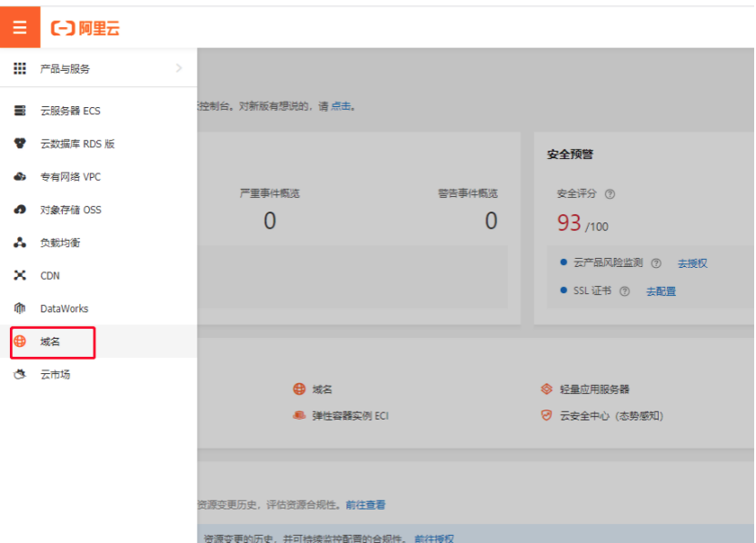Click the cloud marketplace icon
This screenshot has width=756, height=543.
click(20, 374)
